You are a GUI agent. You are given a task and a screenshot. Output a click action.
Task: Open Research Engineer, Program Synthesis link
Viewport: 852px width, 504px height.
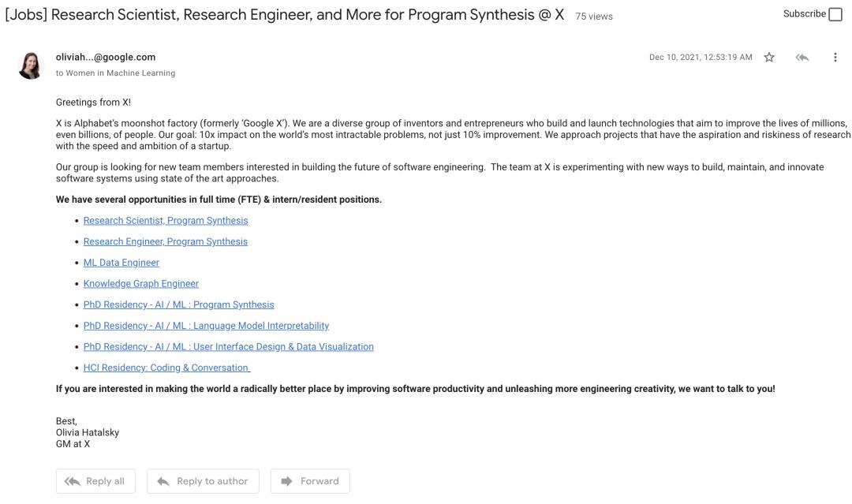point(166,242)
